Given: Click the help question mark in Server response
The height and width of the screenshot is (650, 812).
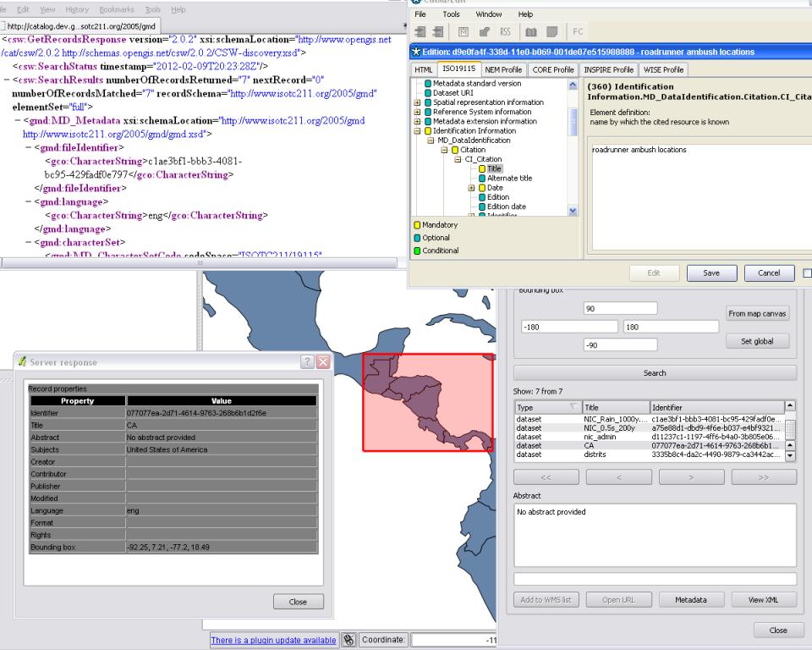Looking at the screenshot, I should coord(307,361).
